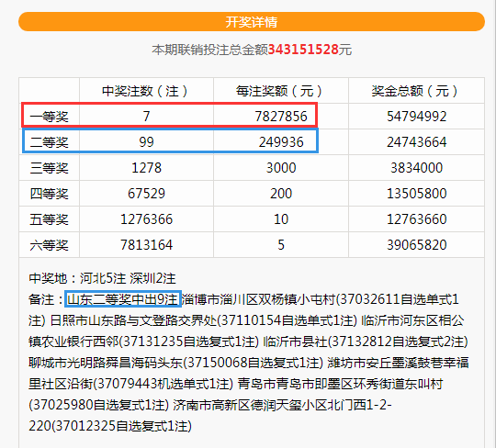Viewport: 496px width, 448px height.
Task: Click first prize total 54794992
Action: click(417, 117)
